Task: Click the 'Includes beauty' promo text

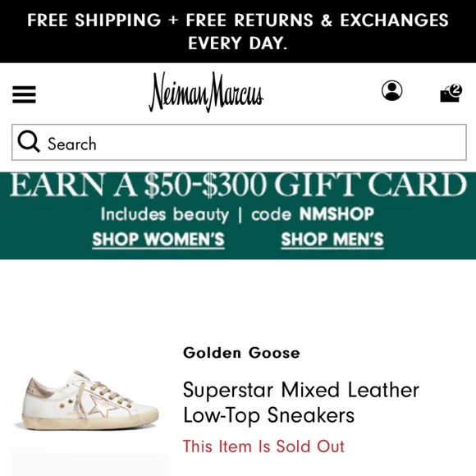Action: coord(164,215)
